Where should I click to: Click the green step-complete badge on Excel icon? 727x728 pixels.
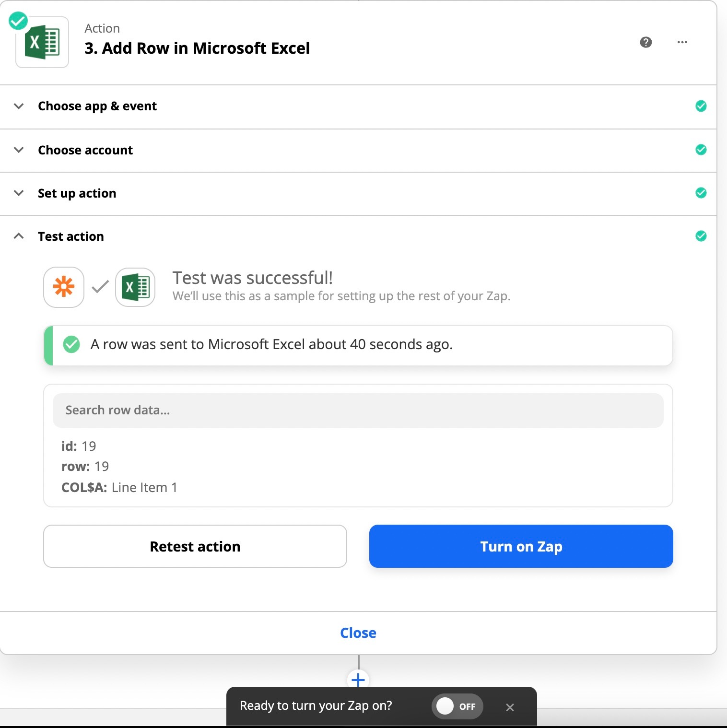click(x=18, y=21)
